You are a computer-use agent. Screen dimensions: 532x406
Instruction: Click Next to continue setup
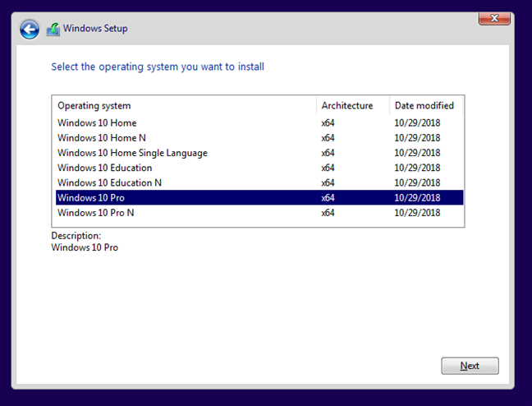click(x=470, y=366)
